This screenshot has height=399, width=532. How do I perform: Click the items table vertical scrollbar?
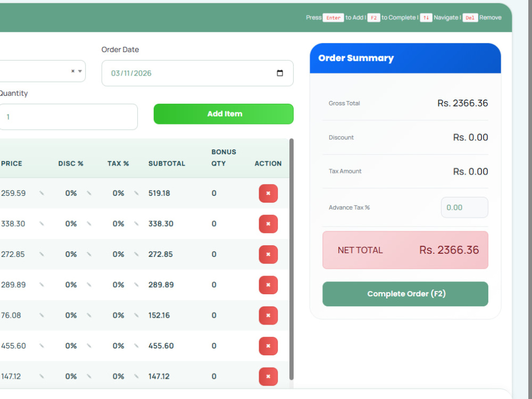point(292,260)
